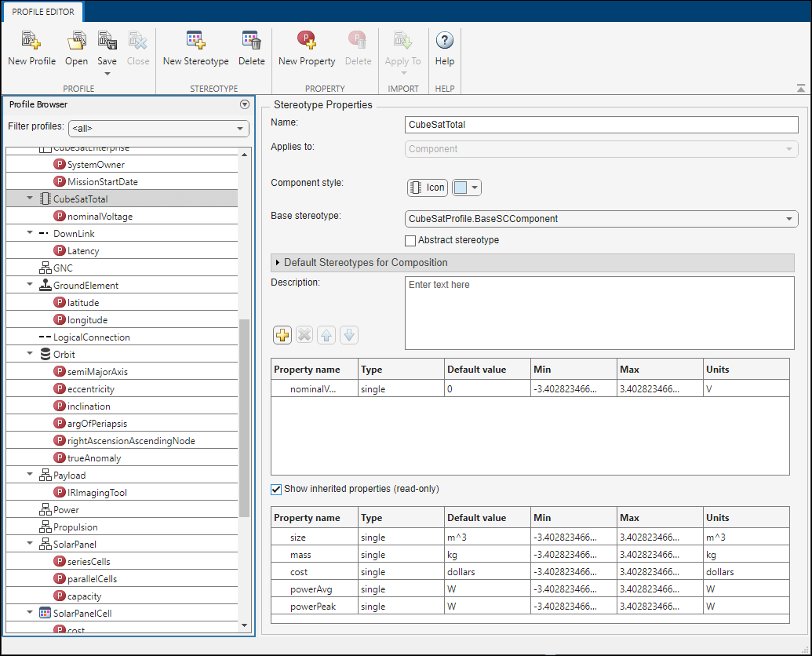812x656 pixels.
Task: Edit the stereotype Name field
Action: 601,125
